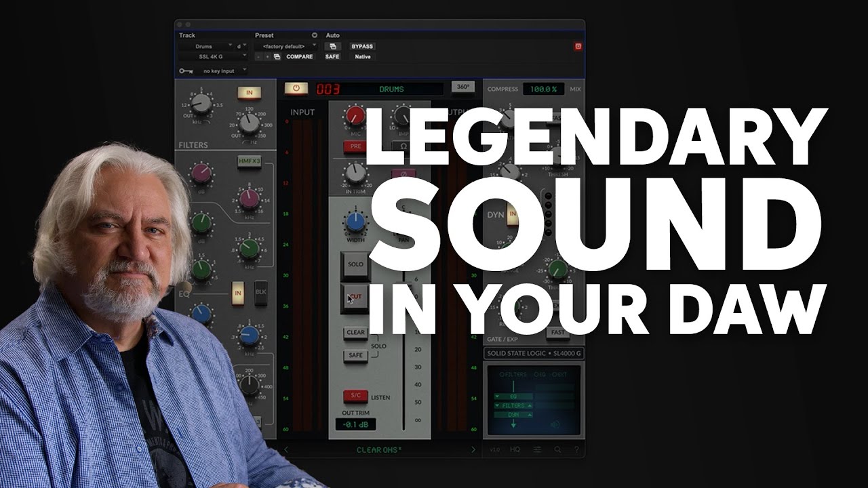
Task: Click the key input icon in plugin header
Action: [x=186, y=70]
